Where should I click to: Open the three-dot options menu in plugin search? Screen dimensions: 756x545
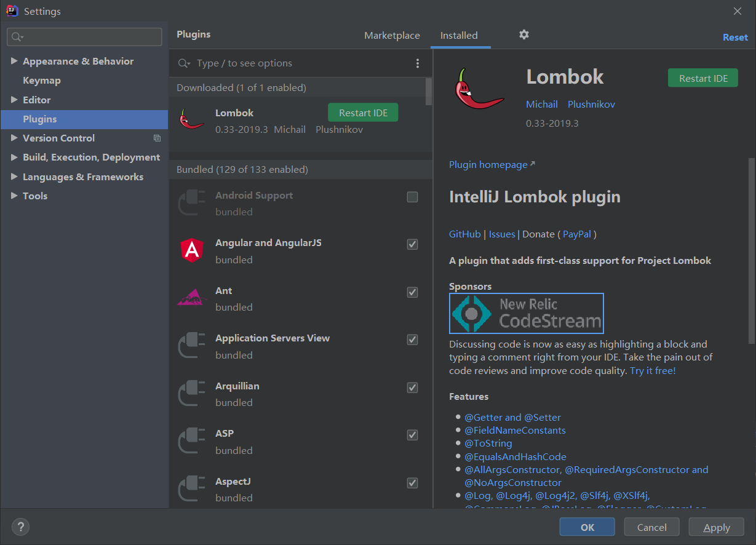[418, 63]
